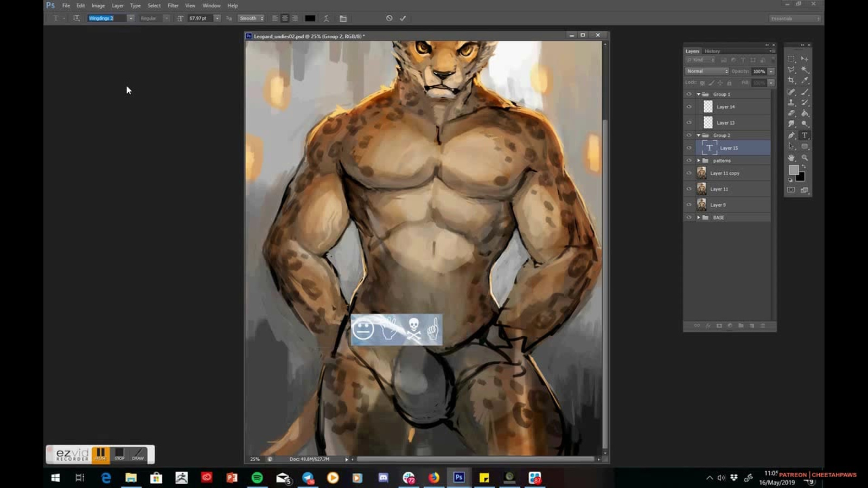Screen dimensions: 868x488
Task: Select the Hand tool
Action: [x=792, y=158]
